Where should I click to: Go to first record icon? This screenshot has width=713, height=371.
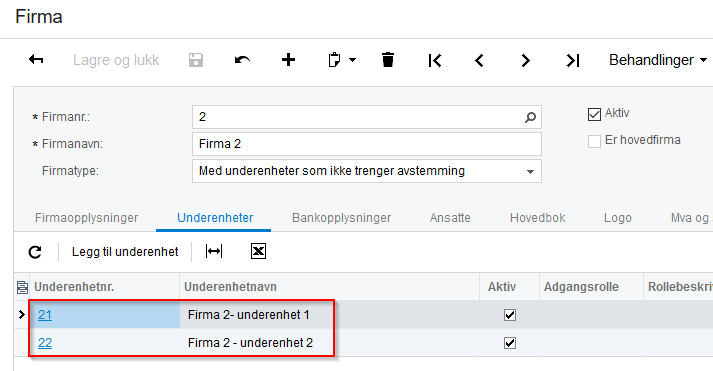[x=435, y=60]
